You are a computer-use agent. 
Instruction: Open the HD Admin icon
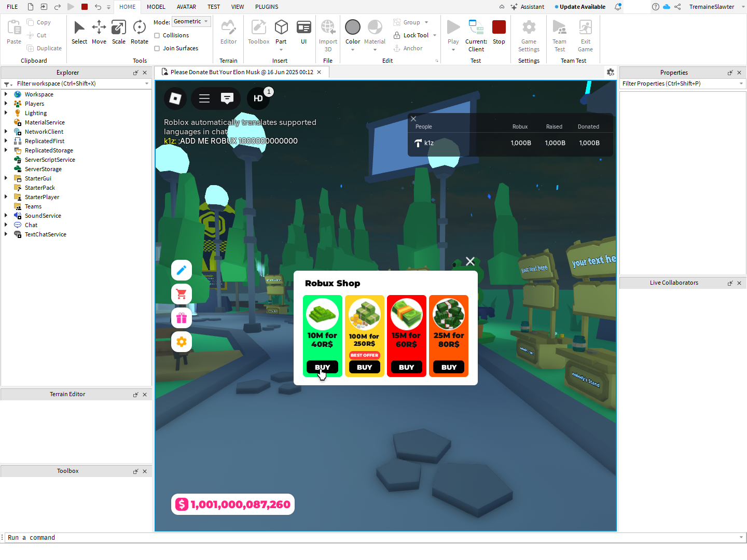(x=258, y=98)
